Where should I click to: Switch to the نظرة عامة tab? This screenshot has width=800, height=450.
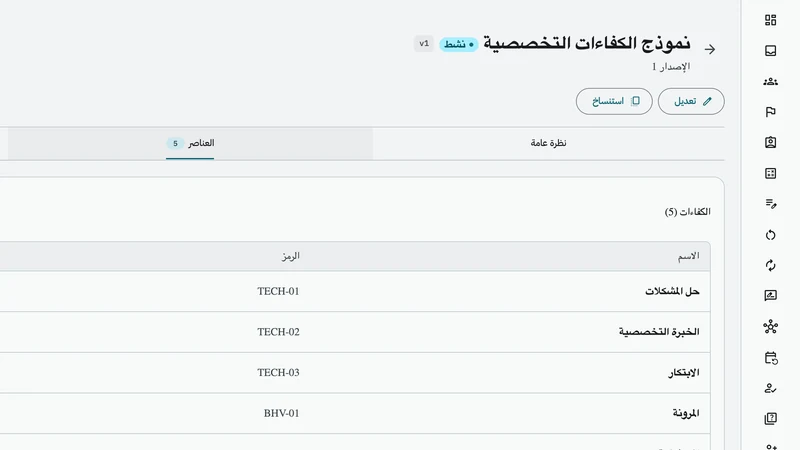[548, 143]
